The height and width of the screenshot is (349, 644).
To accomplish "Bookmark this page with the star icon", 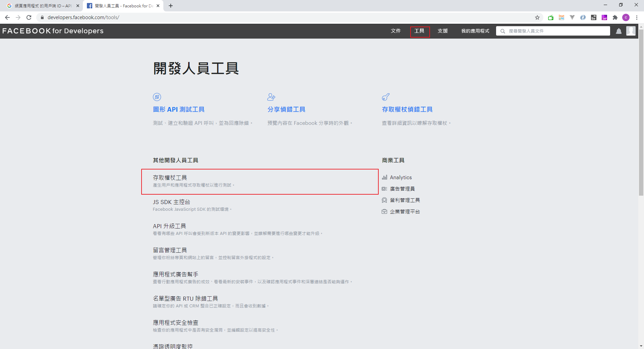I will (537, 17).
